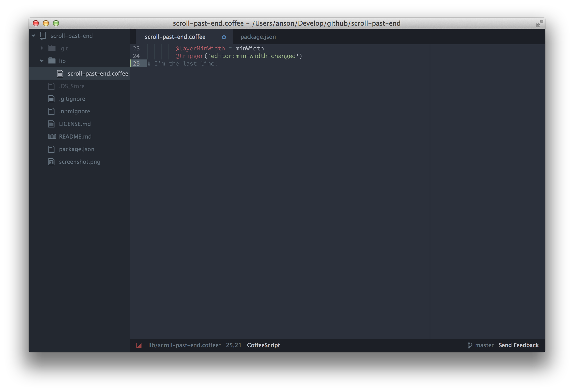The width and height of the screenshot is (574, 392).
Task: Select the .git folder label
Action: point(63,48)
